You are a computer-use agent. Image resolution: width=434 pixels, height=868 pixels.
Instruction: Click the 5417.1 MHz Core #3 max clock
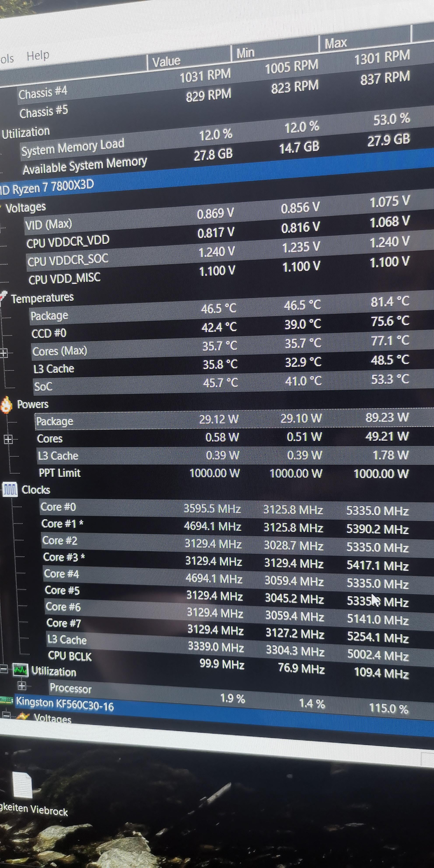pos(378,565)
